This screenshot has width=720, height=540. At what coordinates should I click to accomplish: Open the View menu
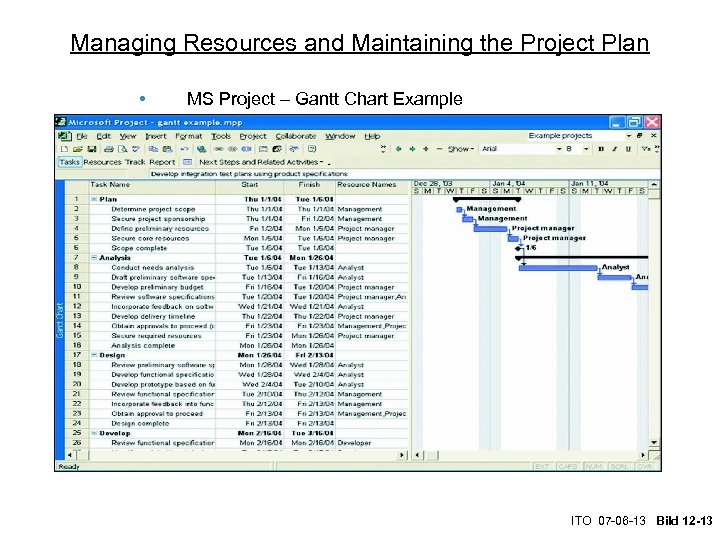click(128, 136)
